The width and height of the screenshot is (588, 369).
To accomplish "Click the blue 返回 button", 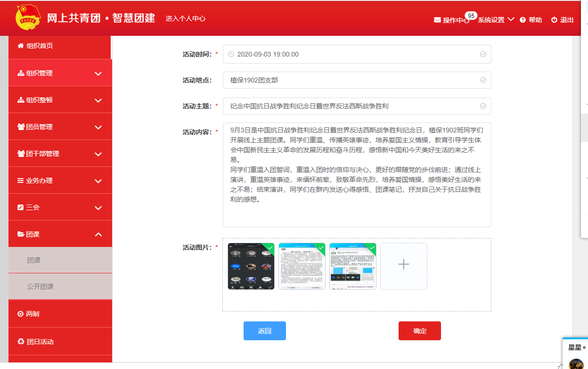I will 264,331.
